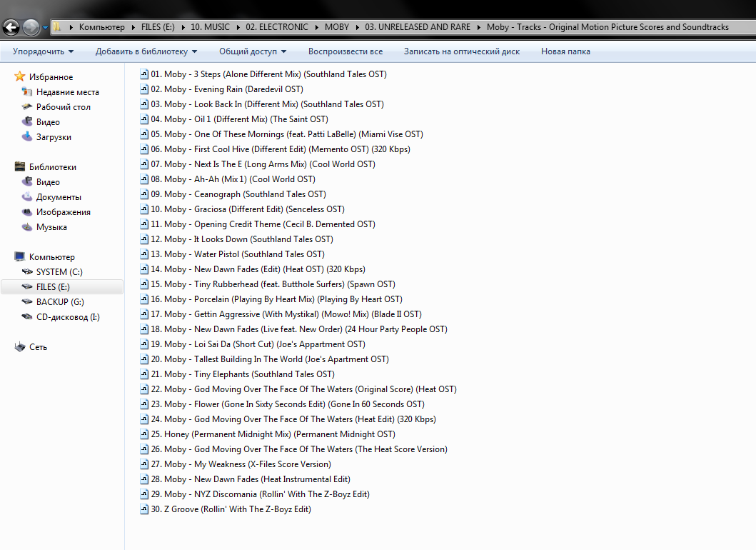
Task: Click the folder icon in address bar
Action: (57, 27)
